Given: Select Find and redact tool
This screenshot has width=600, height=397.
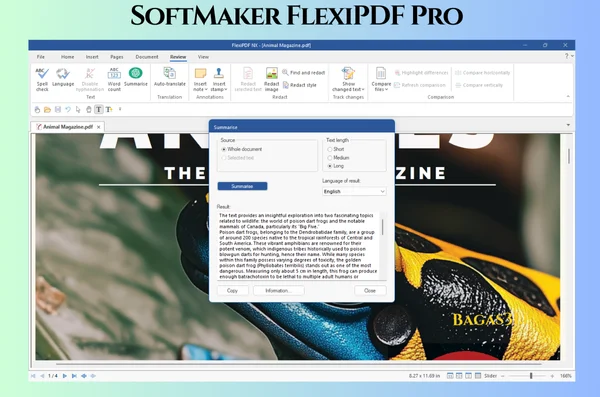Looking at the screenshot, I should click(303, 72).
